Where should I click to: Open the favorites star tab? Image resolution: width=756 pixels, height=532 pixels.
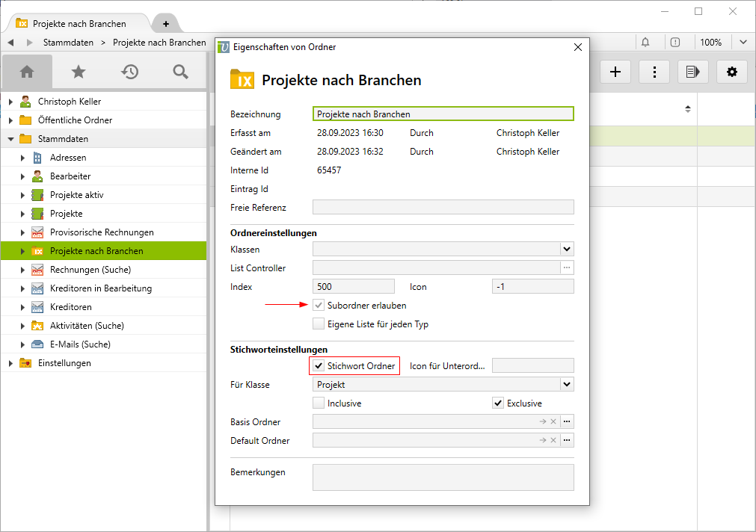79,72
